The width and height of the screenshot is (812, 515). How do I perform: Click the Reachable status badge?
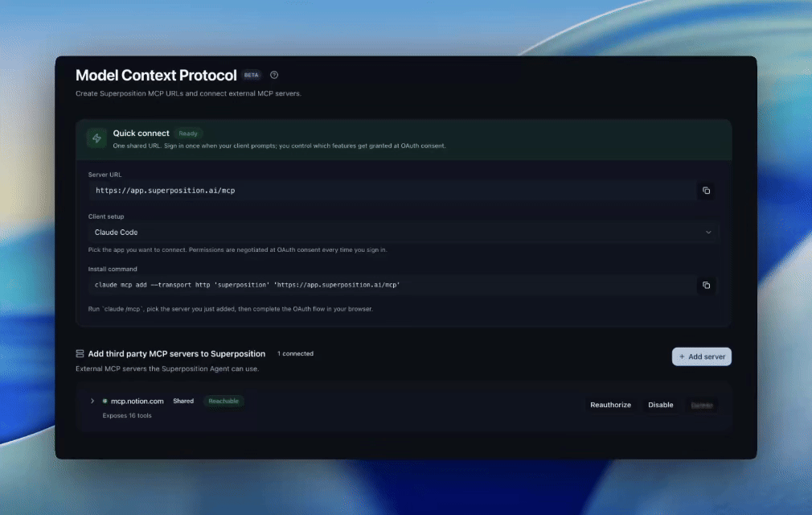[224, 401]
